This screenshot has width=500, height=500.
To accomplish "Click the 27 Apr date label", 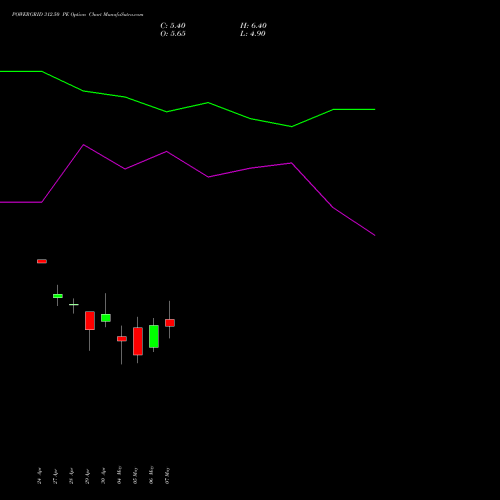I will (56, 476).
